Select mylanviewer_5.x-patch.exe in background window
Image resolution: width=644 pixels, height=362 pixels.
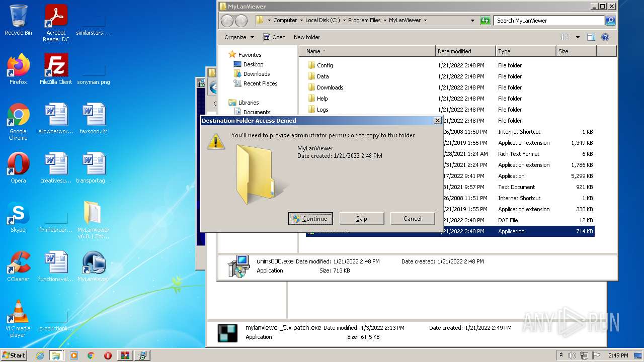click(283, 328)
